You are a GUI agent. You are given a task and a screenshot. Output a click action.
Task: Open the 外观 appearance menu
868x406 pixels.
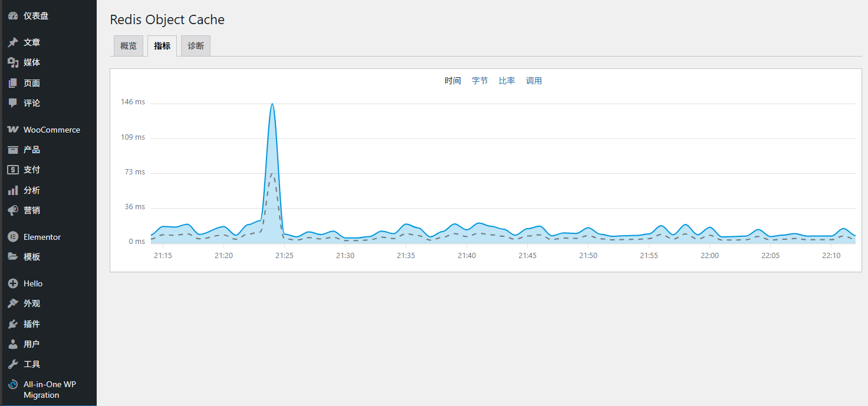coord(32,303)
